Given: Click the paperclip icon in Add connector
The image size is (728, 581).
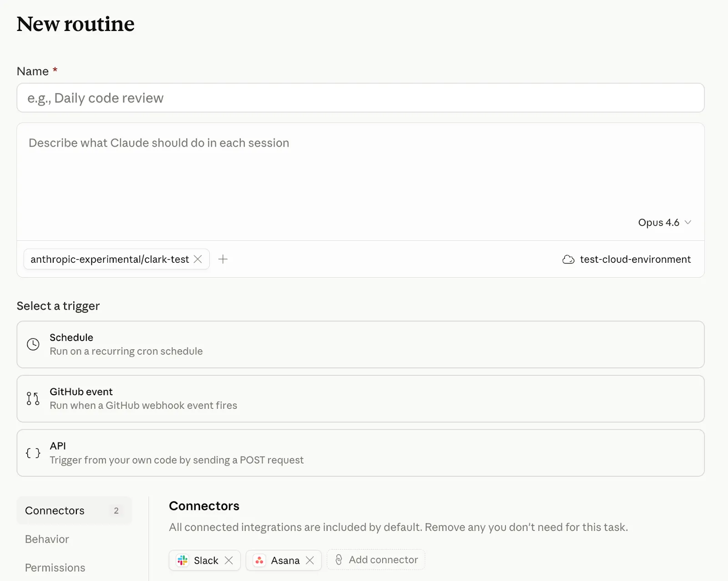Looking at the screenshot, I should tap(339, 560).
